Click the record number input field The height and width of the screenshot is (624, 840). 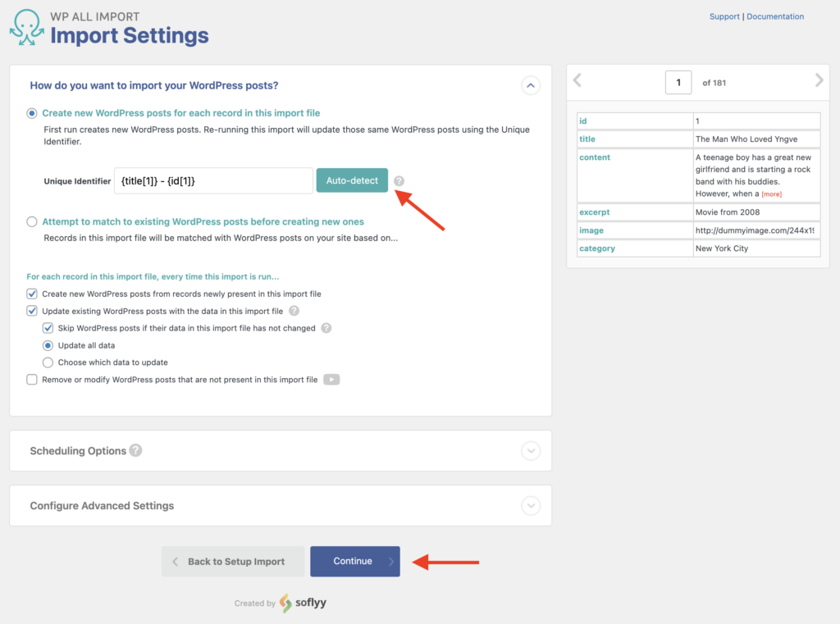678,82
